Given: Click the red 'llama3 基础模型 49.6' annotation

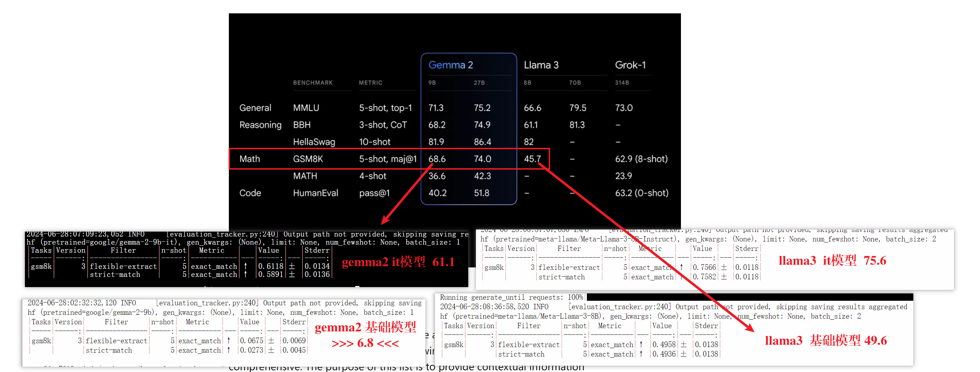Looking at the screenshot, I should click(x=826, y=340).
